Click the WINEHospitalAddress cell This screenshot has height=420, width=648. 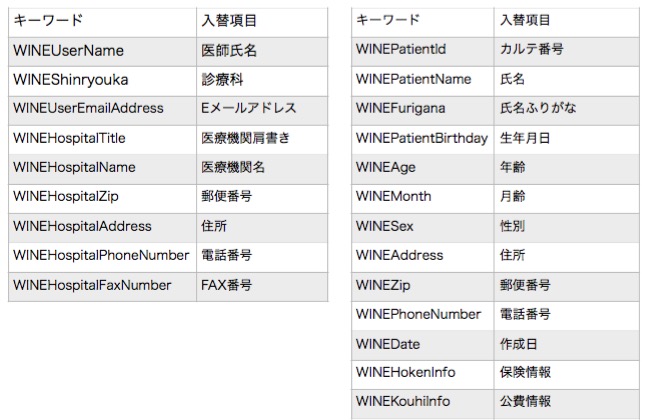82,227
